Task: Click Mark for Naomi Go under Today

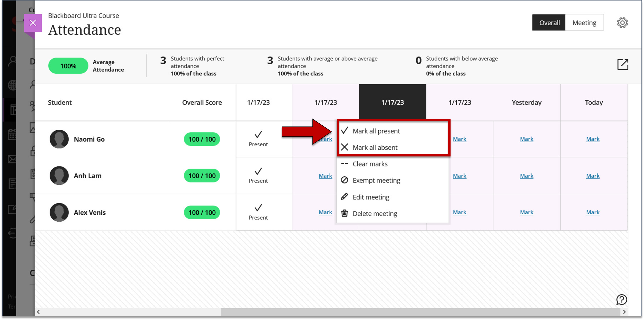Action: pos(593,139)
